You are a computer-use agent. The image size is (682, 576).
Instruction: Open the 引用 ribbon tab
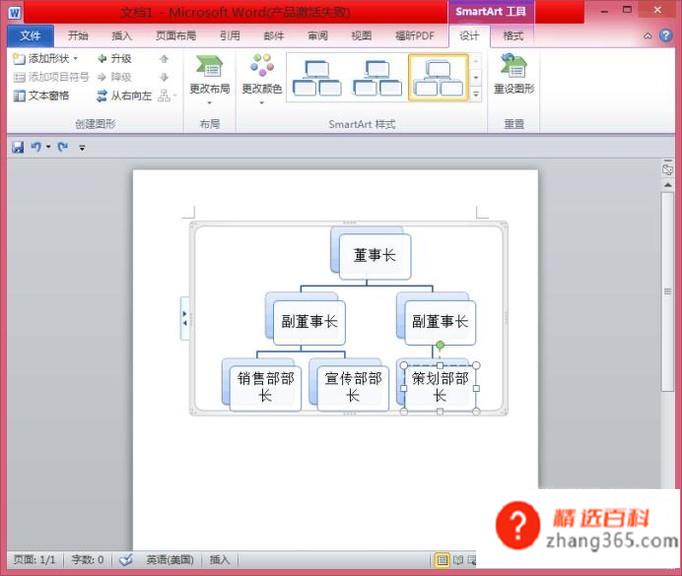[230, 36]
